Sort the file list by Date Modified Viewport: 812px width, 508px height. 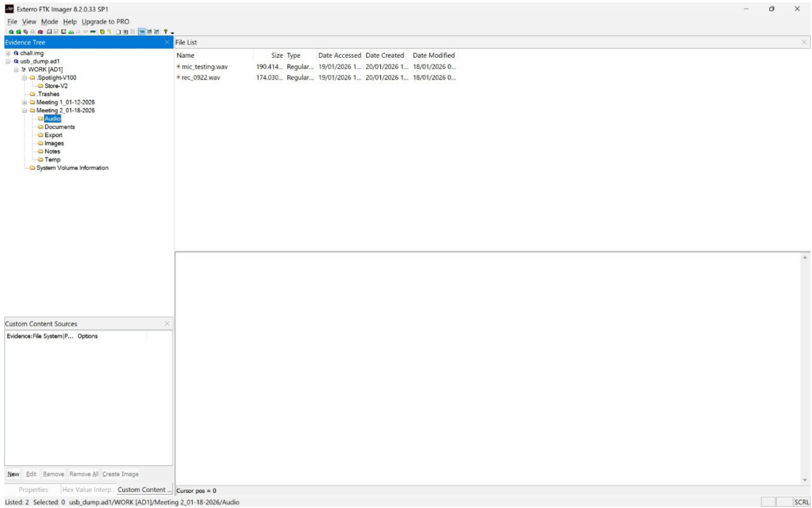[434, 55]
